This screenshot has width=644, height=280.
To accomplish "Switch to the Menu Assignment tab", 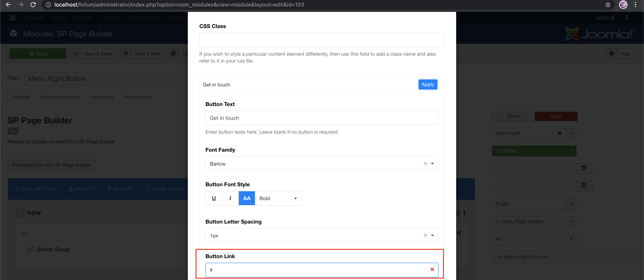I will [x=60, y=97].
